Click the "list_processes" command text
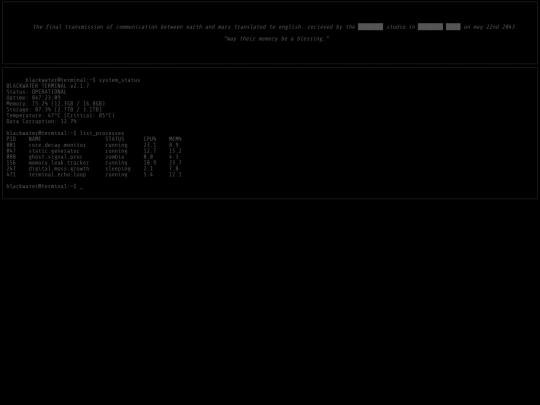The image size is (540, 405). coord(102,133)
